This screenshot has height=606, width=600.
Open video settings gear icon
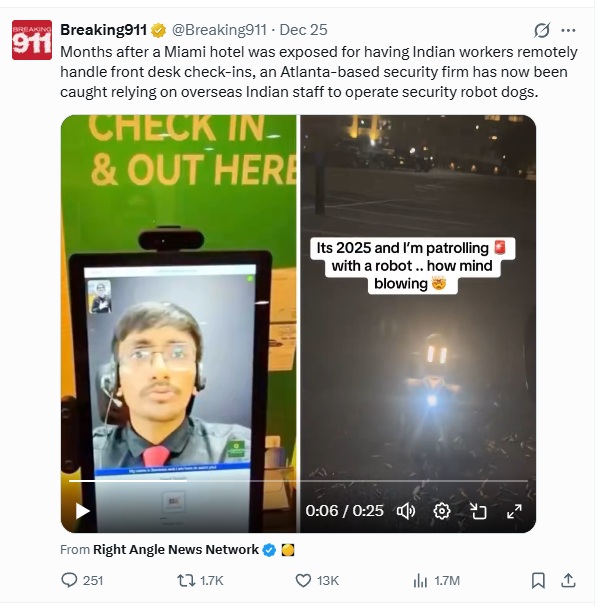click(442, 511)
